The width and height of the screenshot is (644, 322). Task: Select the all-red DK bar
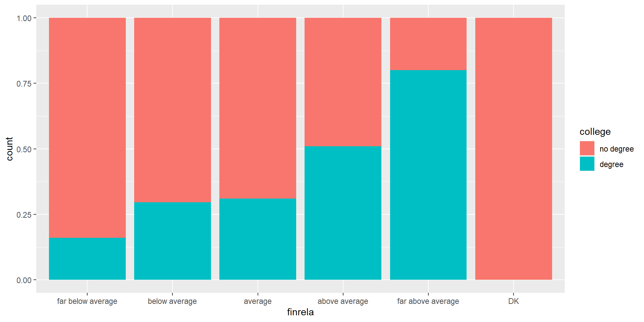pos(514,149)
